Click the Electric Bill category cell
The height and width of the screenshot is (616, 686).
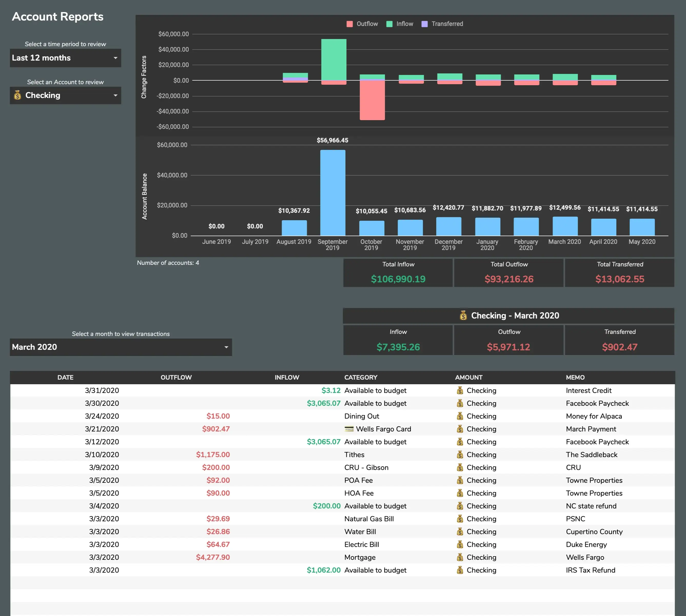362,545
